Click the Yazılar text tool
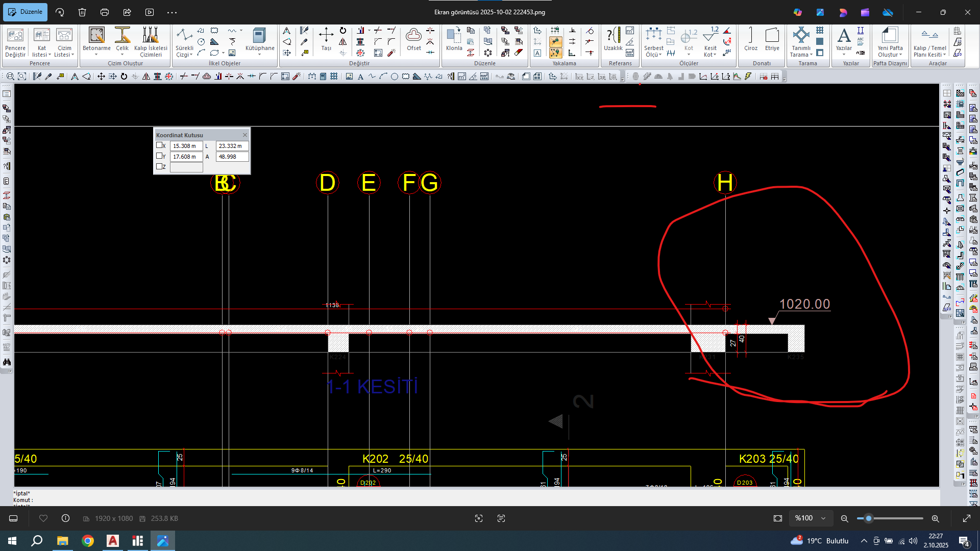980x551 pixels. pos(844,36)
